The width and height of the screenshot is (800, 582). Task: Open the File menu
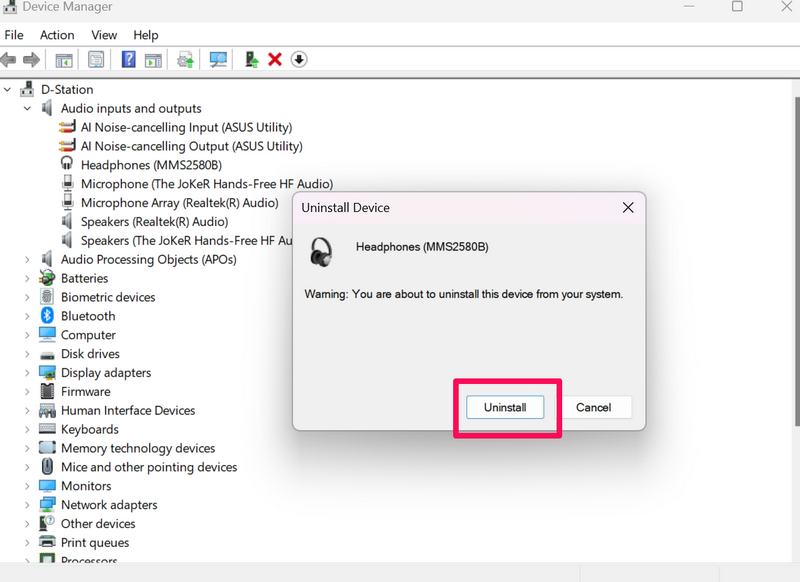click(14, 35)
